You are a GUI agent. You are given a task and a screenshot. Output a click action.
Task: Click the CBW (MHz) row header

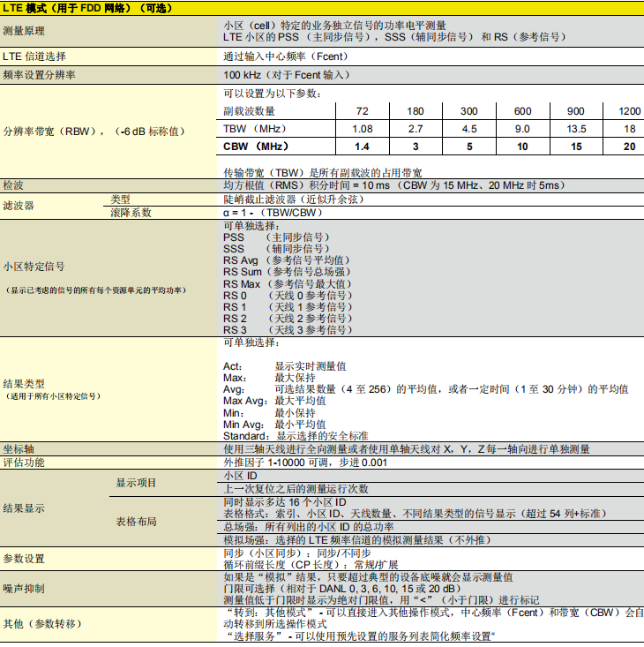[x=256, y=147]
